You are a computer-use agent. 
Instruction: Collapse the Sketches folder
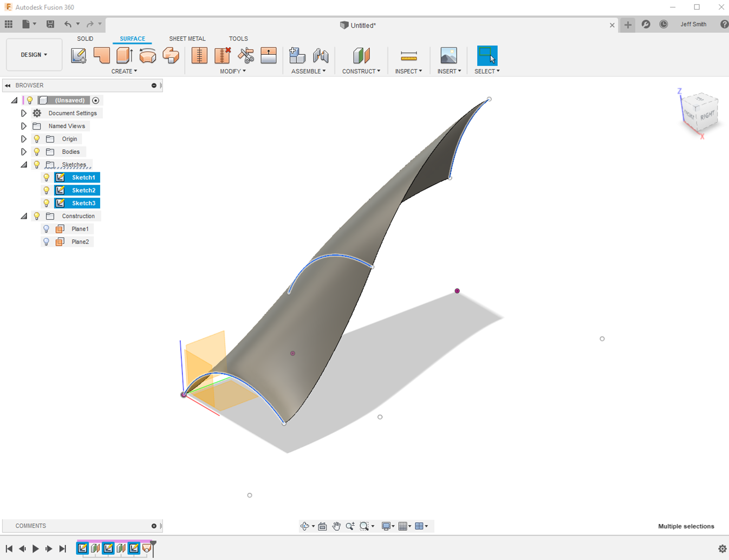[x=24, y=165]
